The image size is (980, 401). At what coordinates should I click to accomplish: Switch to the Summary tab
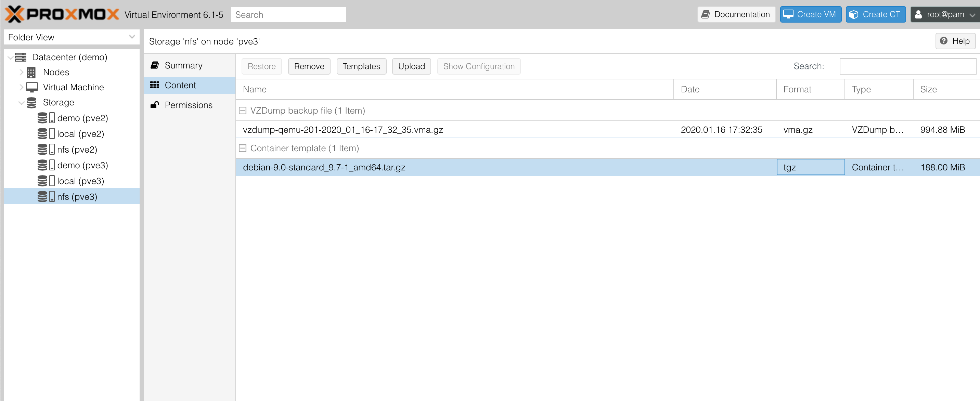(x=183, y=65)
